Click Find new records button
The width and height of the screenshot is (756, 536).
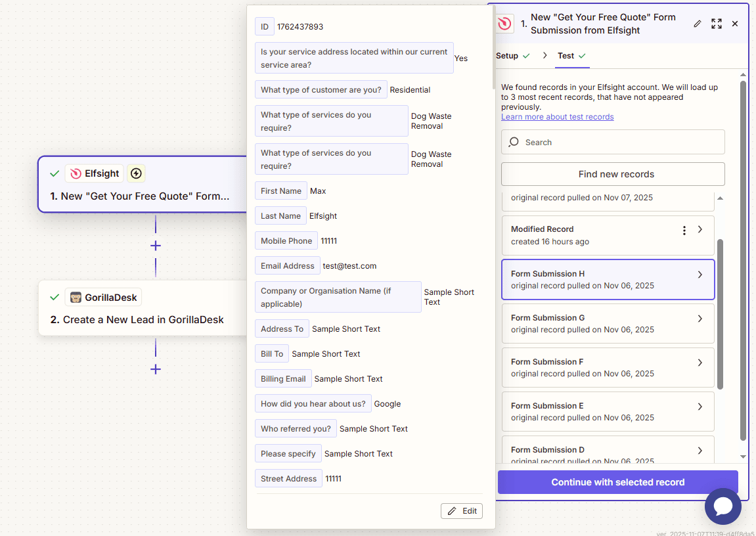[x=613, y=174]
